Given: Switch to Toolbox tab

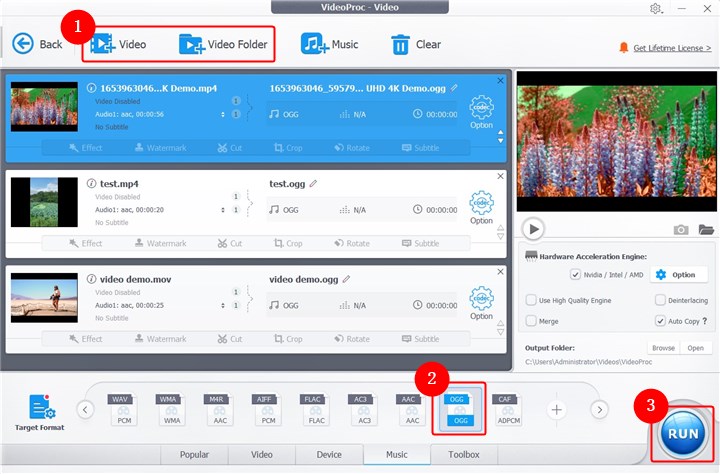Looking at the screenshot, I should pyautogui.click(x=464, y=454).
